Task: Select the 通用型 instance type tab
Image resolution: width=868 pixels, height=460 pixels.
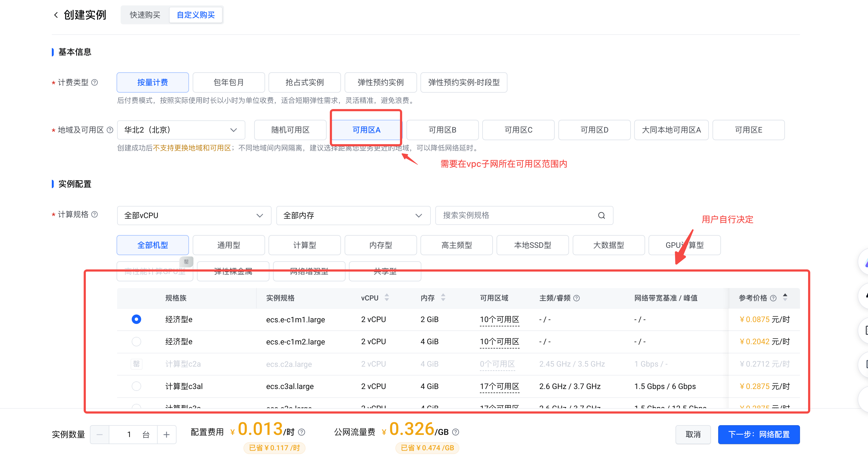Action: click(x=228, y=245)
